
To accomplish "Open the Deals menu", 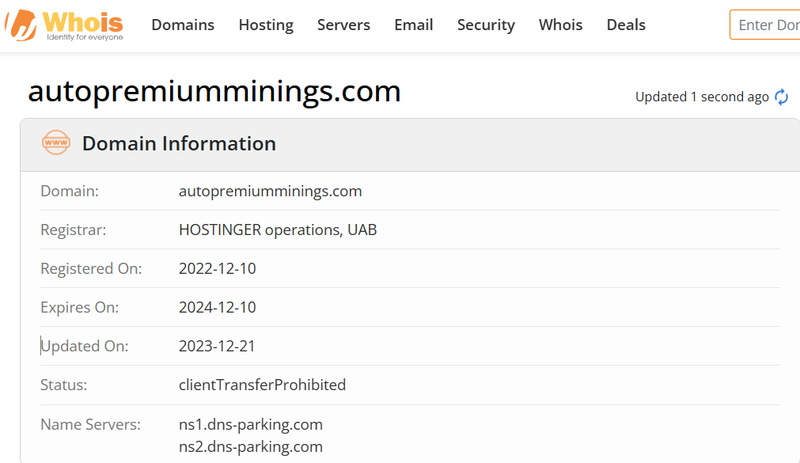I will pos(626,25).
